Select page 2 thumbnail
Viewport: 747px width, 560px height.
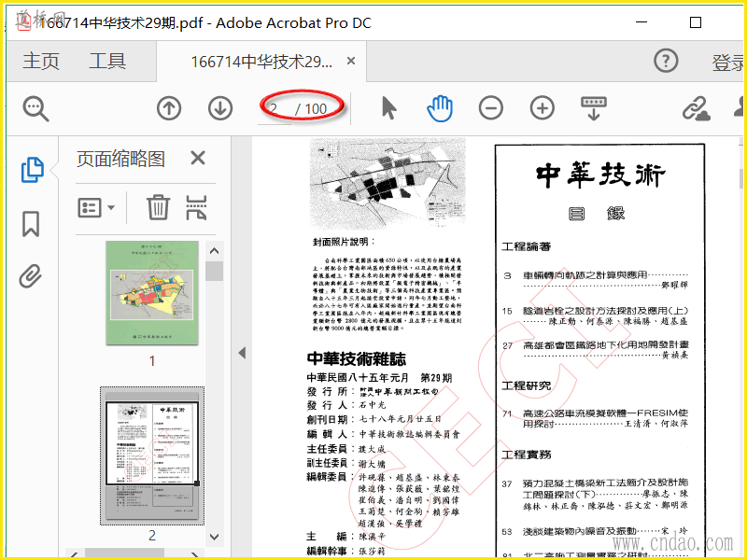pos(152,455)
